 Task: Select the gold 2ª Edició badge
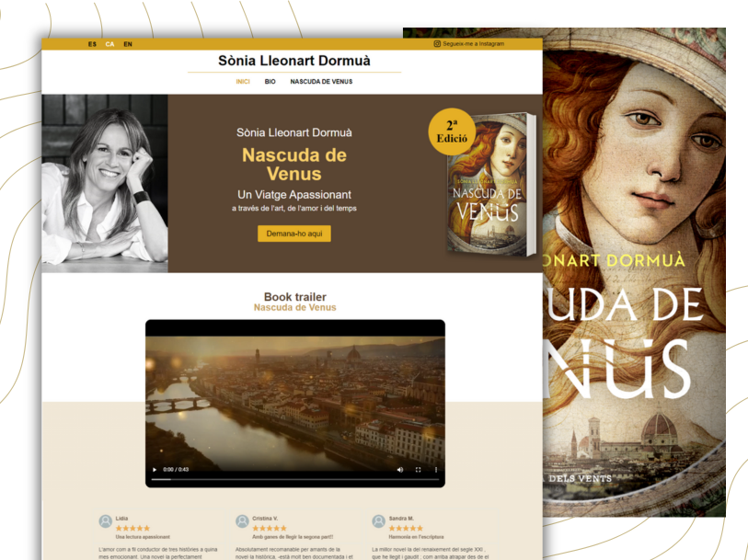coord(450,130)
